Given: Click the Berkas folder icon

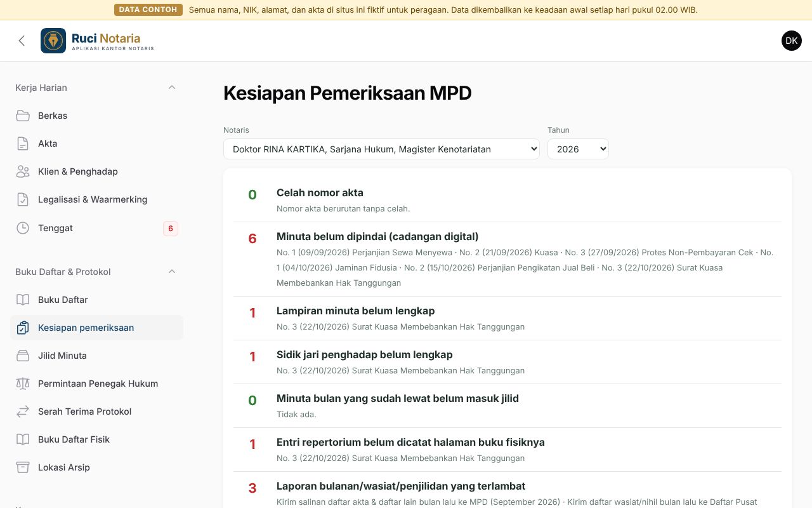Looking at the screenshot, I should (x=23, y=116).
